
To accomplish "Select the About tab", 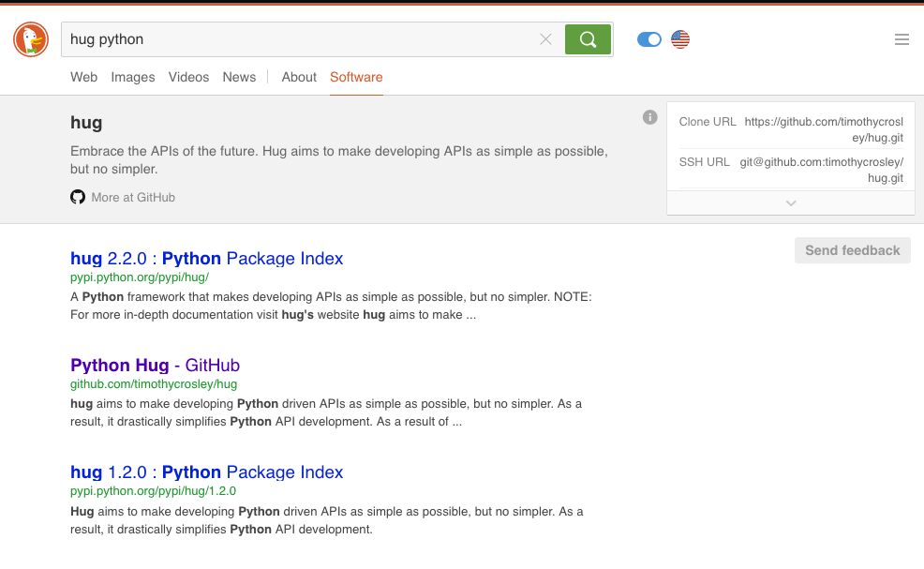I will coord(299,77).
